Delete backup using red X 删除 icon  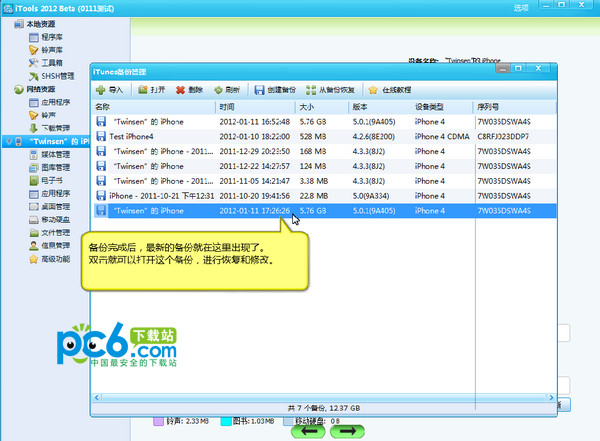pos(180,90)
